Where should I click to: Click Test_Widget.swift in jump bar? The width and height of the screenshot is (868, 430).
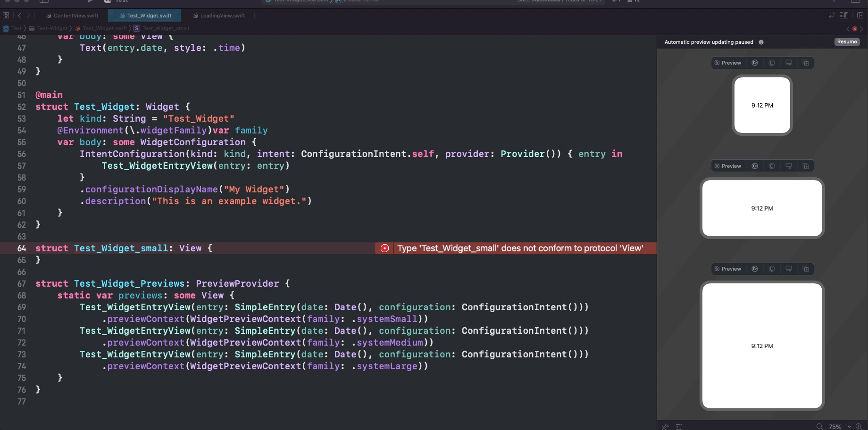[x=101, y=28]
